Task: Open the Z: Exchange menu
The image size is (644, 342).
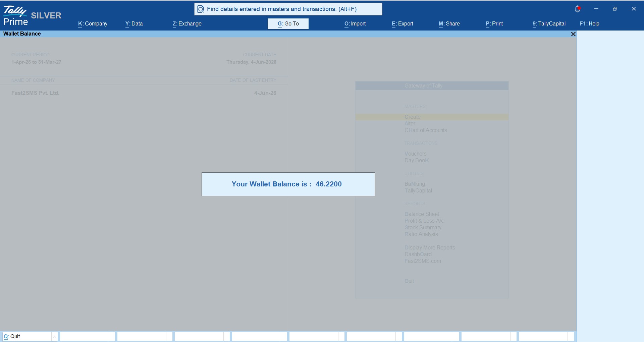Action: pos(187,24)
